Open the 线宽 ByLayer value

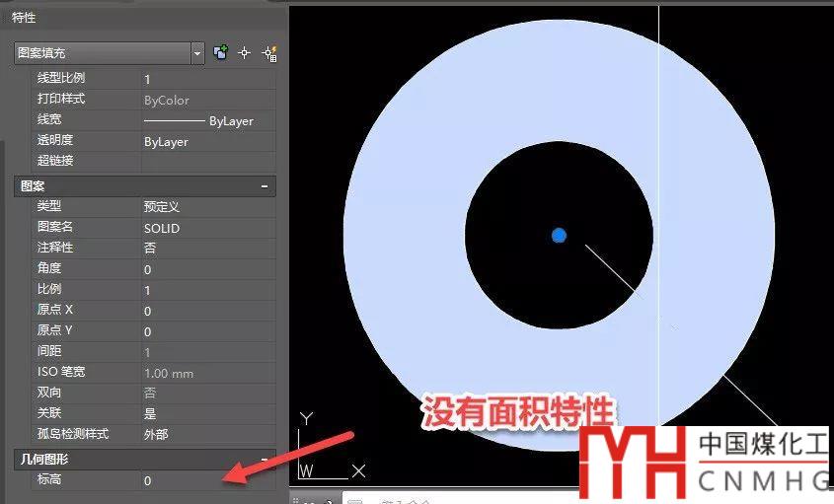(x=208, y=120)
